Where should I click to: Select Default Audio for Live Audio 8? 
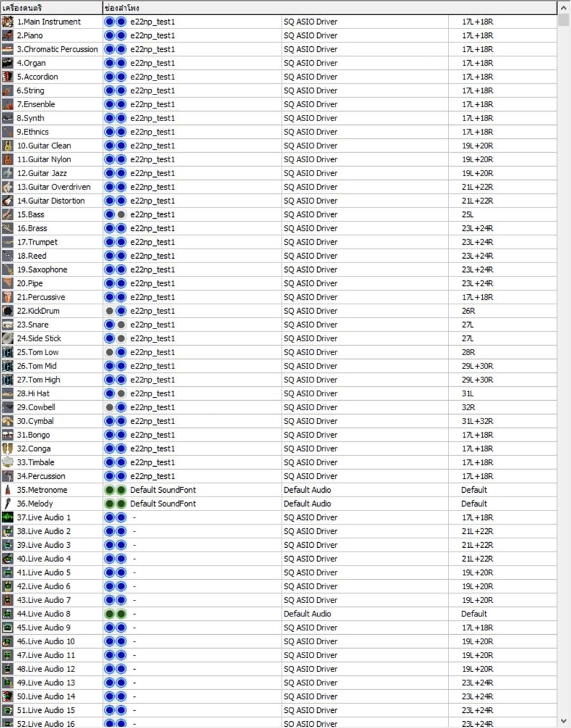click(x=308, y=614)
